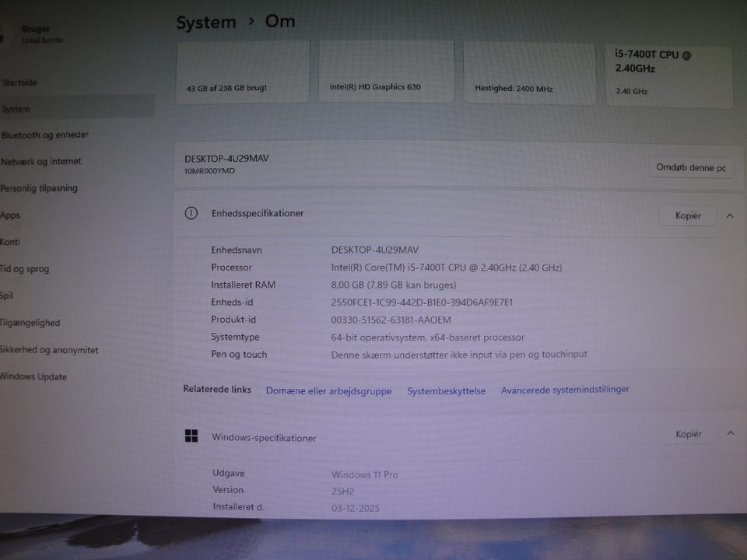
Task: Click the Windows-specifikationer heading text
Action: tap(264, 438)
